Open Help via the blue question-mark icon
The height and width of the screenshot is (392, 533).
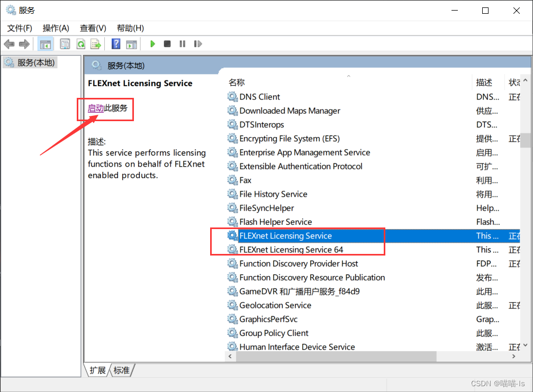click(x=116, y=44)
